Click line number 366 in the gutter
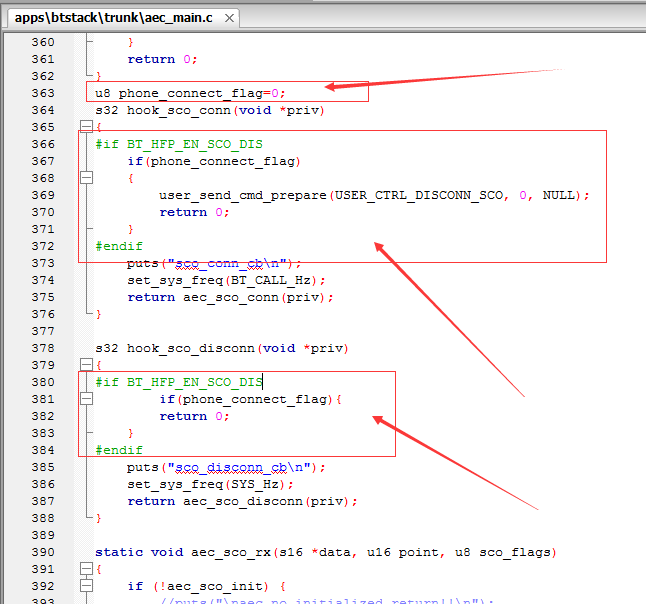This screenshot has width=646, height=604. pos(43,144)
